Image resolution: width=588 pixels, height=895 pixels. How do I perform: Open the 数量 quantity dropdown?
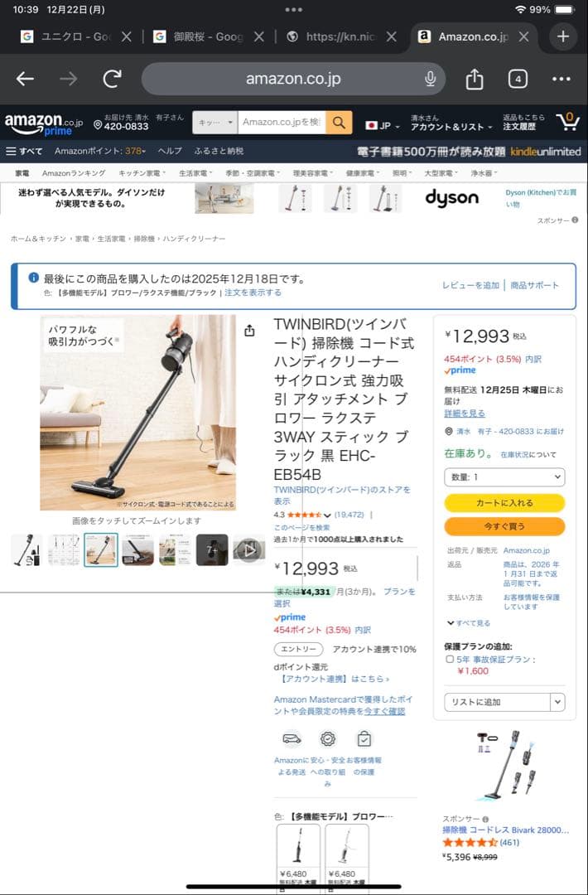tap(504, 477)
